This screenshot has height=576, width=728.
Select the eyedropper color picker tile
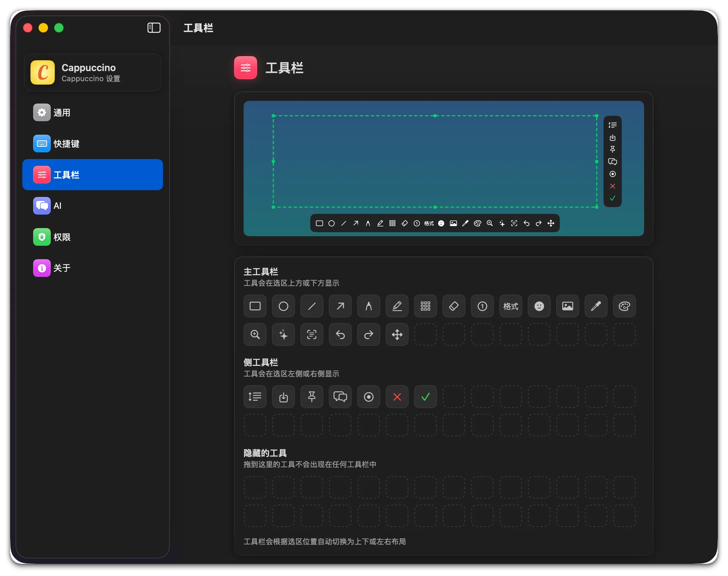coord(596,306)
